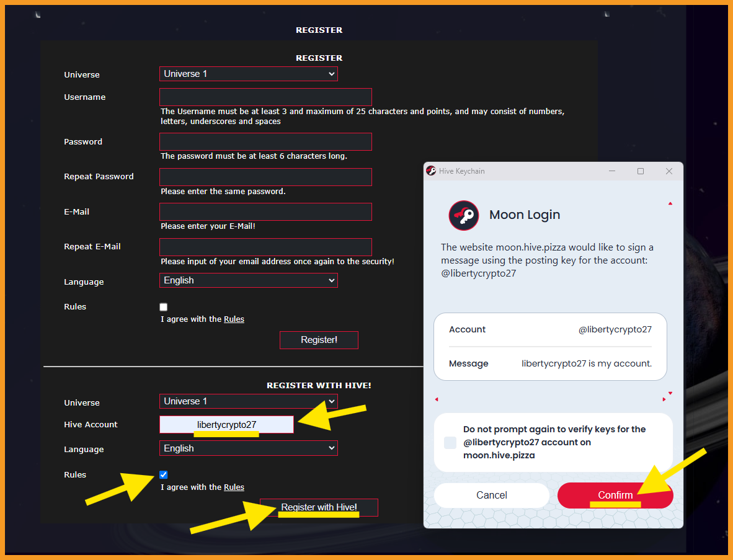Click the username rule text 'The Username must be at least 3…'
Viewport: 733px width, 560px height.
pyautogui.click(x=363, y=117)
